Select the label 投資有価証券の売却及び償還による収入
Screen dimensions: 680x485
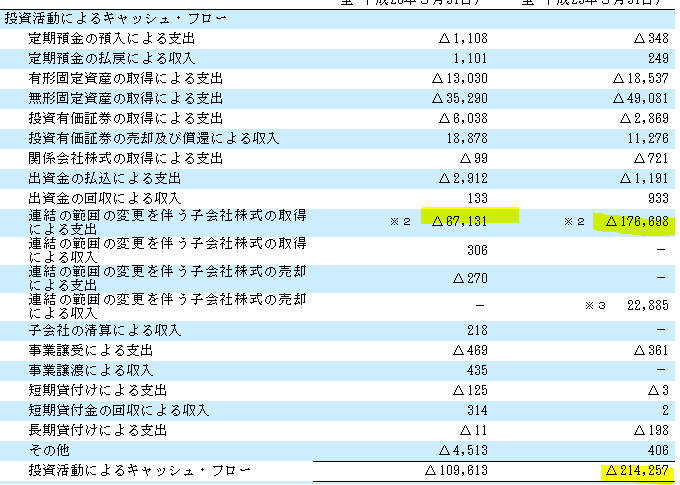point(154,138)
